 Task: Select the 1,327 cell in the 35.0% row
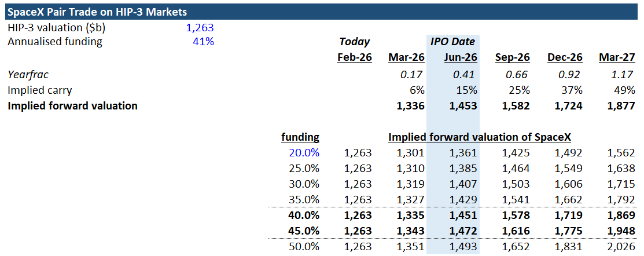[411, 200]
